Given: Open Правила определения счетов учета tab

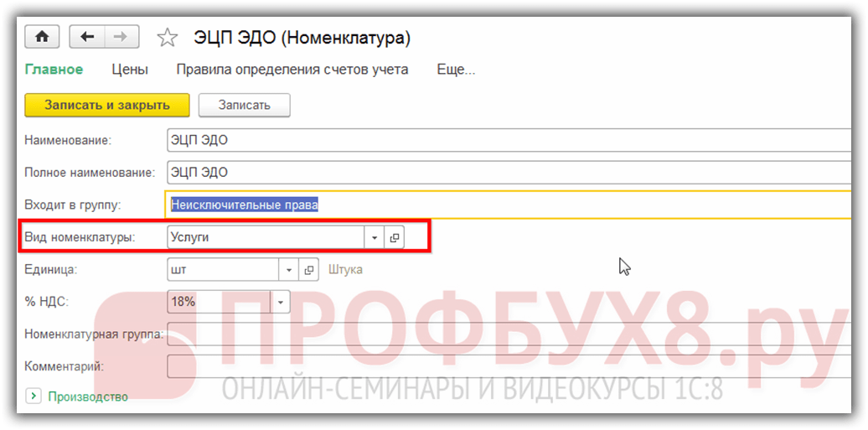Looking at the screenshot, I should [x=292, y=70].
